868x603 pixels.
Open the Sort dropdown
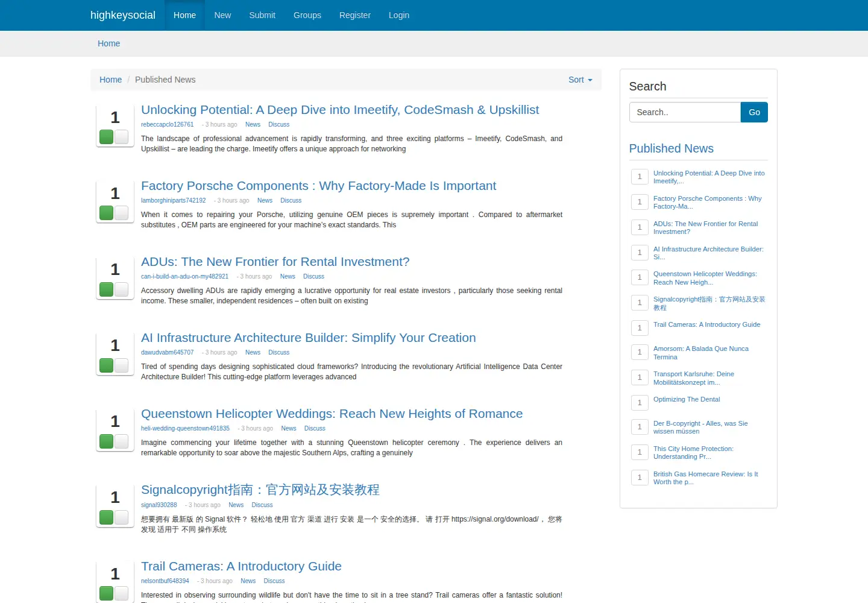click(x=580, y=80)
